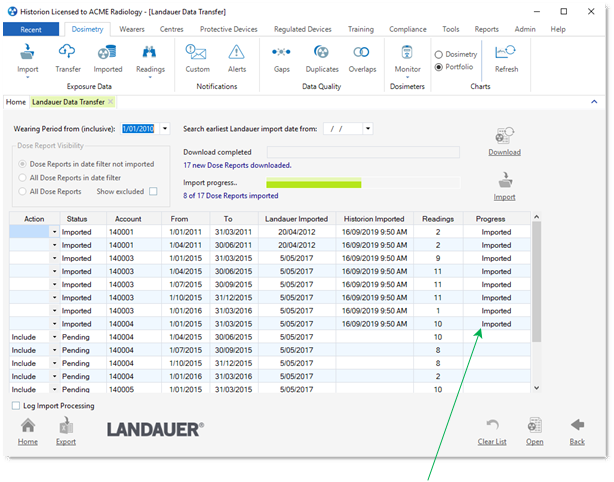614x482 pixels.
Task: Click the Download dose reports icon
Action: pos(504,136)
